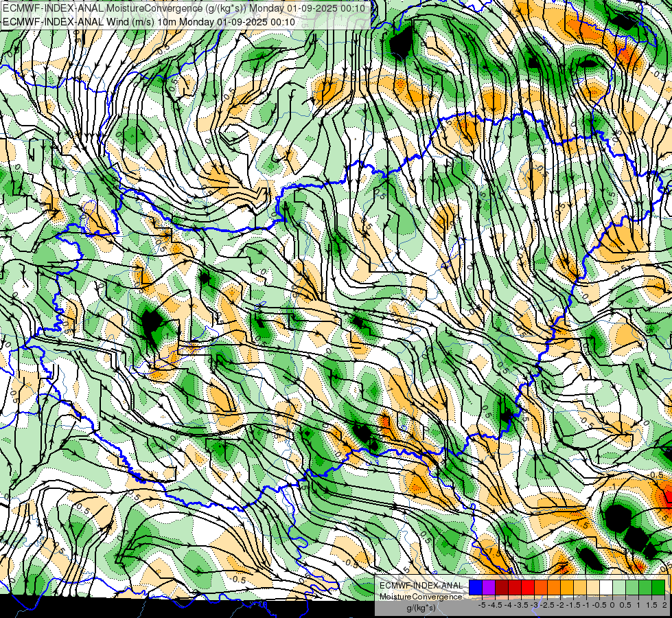Click the -5 tick label on the legend
Screen dimensions: 672x618
[483, 605]
